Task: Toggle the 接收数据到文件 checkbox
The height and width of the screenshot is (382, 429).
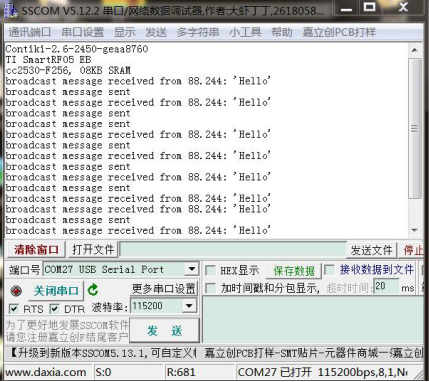Action: pyautogui.click(x=329, y=270)
